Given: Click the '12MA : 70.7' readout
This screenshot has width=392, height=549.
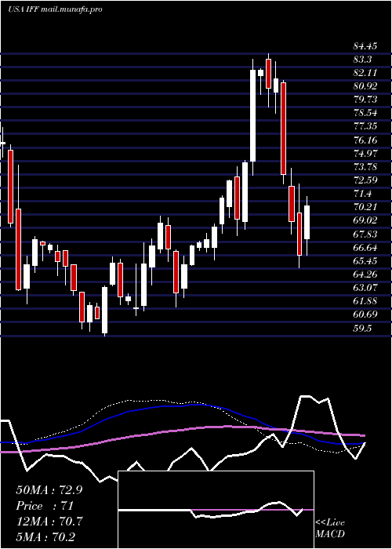Looking at the screenshot, I should click(49, 522).
